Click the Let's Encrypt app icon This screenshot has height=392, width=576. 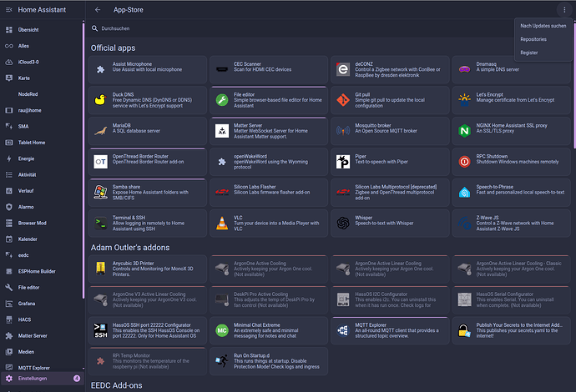click(464, 100)
